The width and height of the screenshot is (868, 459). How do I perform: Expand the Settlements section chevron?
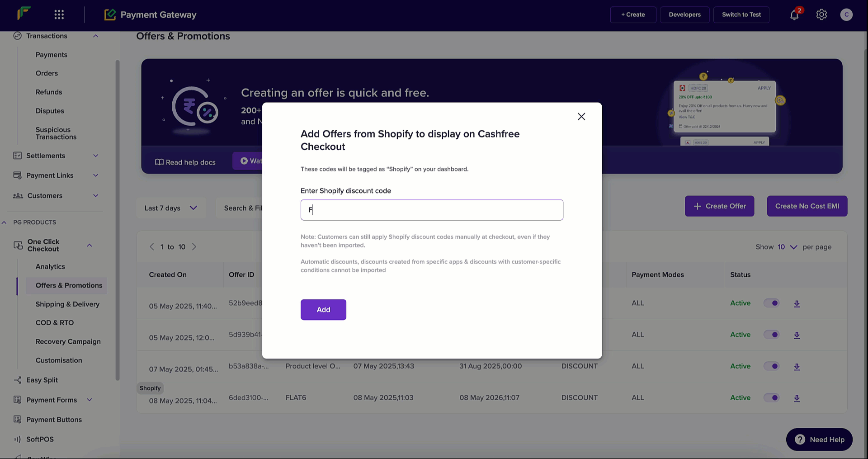(95, 156)
